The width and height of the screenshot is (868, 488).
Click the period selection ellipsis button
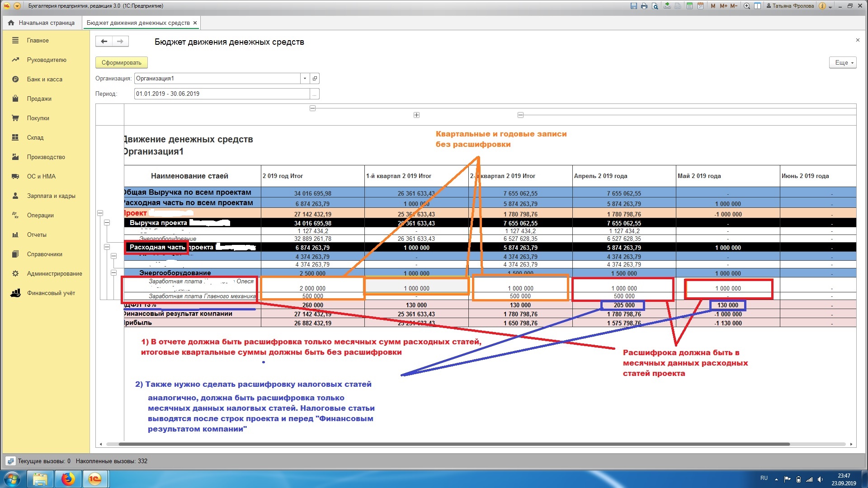(314, 94)
